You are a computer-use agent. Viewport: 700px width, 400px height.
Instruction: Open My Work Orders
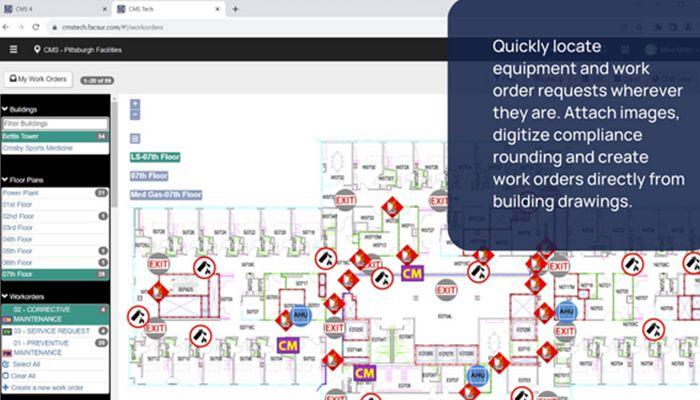coord(38,79)
